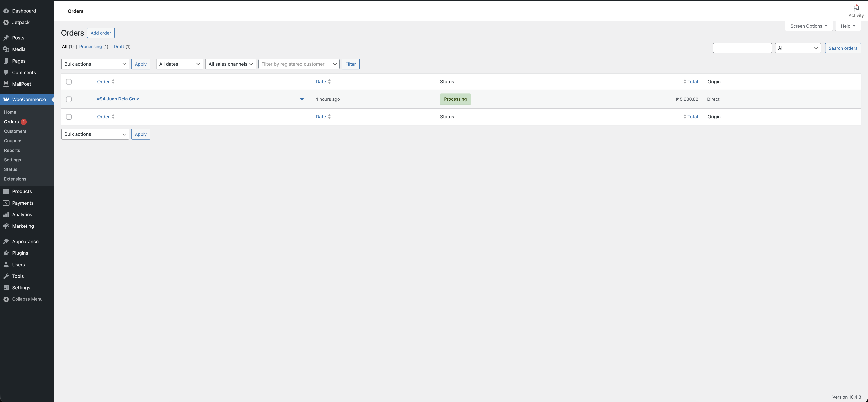Check the select-all box in table header
The height and width of the screenshot is (402, 868).
tap(69, 81)
